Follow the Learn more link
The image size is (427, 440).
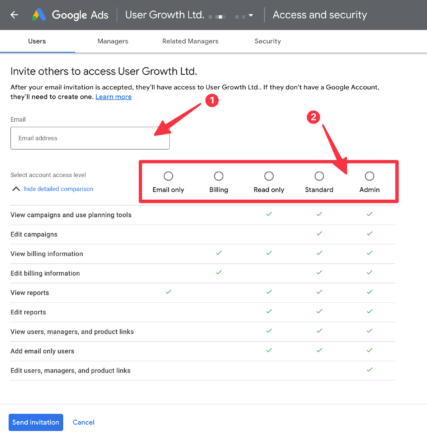113,97
